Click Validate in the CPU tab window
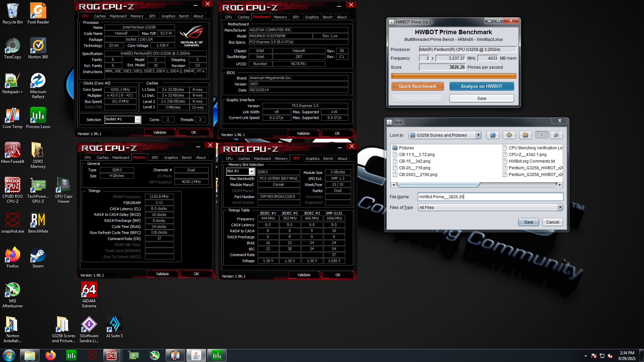The image size is (644, 362). [x=160, y=132]
